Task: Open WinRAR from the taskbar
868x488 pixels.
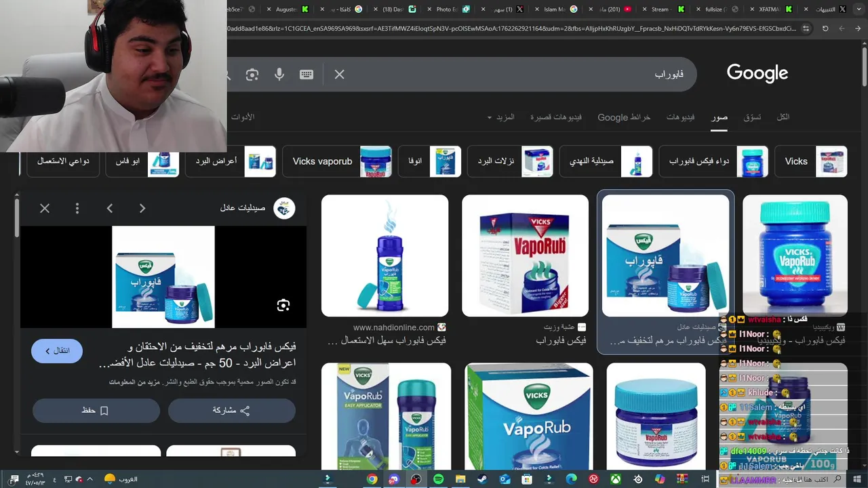Action: pos(682,479)
